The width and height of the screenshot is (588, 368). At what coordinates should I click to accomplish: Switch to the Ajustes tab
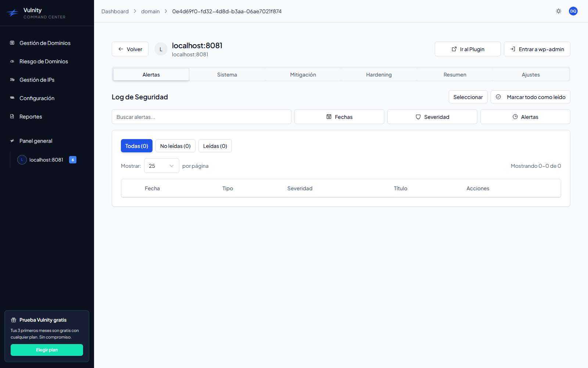[x=531, y=74]
